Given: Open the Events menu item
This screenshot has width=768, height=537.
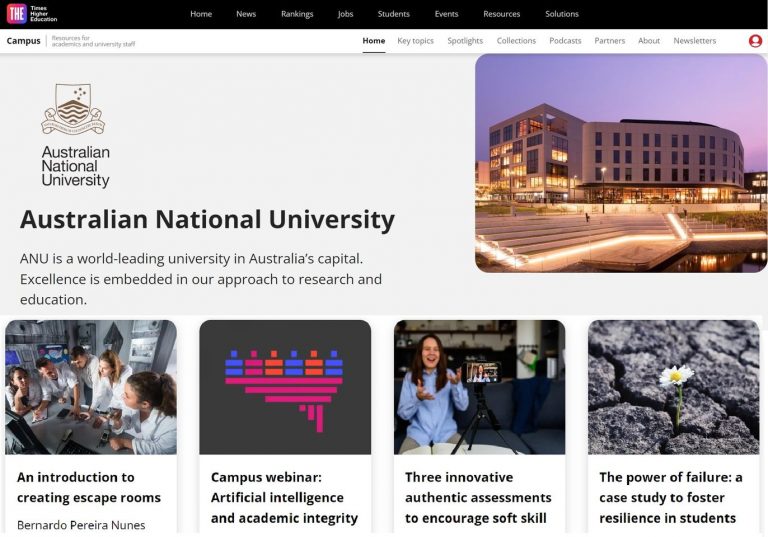Looking at the screenshot, I should tap(446, 14).
